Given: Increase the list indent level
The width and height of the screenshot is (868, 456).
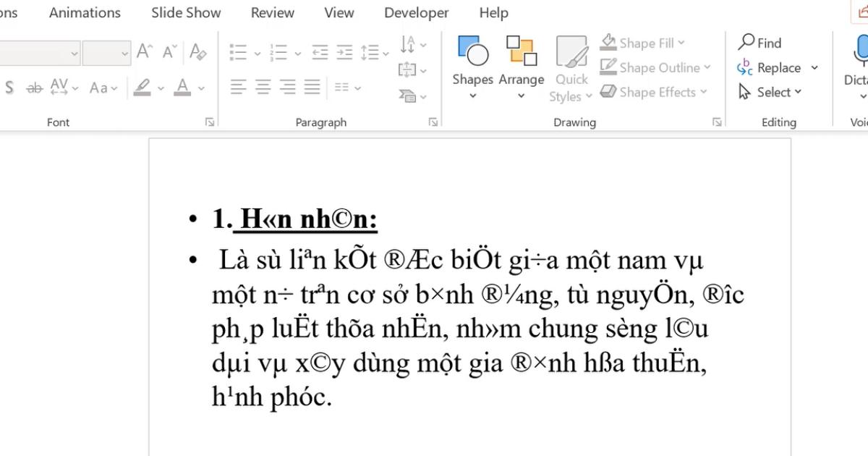Looking at the screenshot, I should point(345,52).
